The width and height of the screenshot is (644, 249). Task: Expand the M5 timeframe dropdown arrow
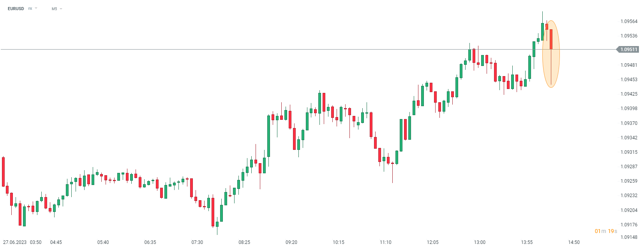pyautogui.click(x=61, y=9)
